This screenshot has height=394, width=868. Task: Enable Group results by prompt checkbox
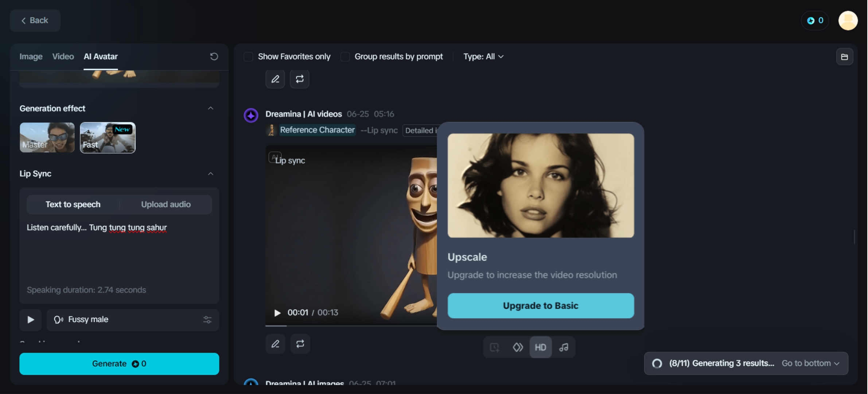345,57
